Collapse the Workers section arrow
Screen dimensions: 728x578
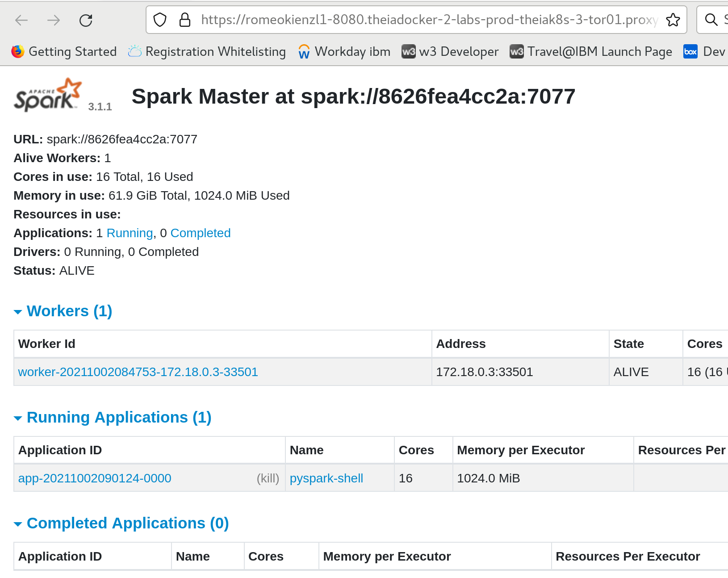coord(18,312)
